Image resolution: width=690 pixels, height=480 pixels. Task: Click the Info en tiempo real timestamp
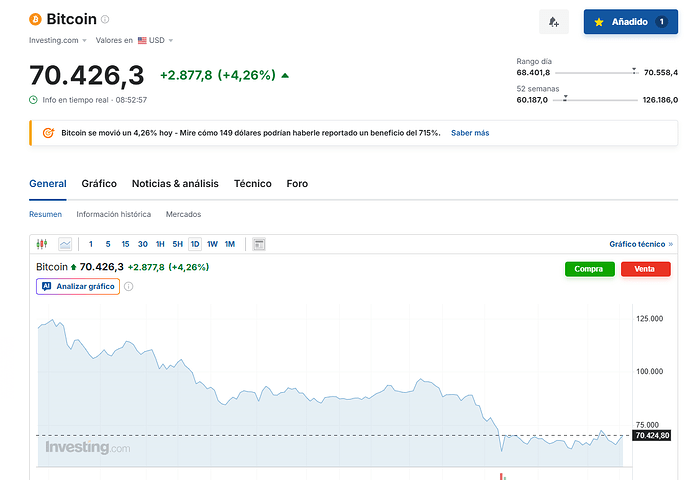tap(95, 100)
